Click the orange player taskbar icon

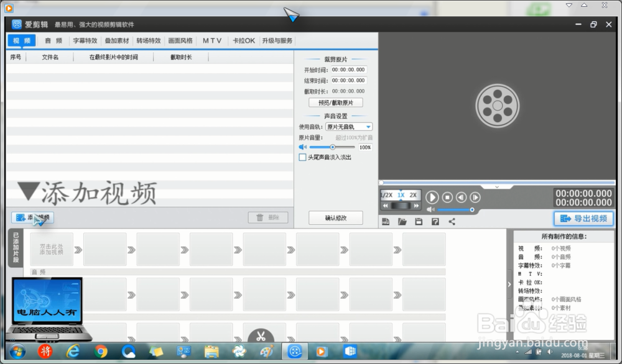pyautogui.click(x=322, y=352)
